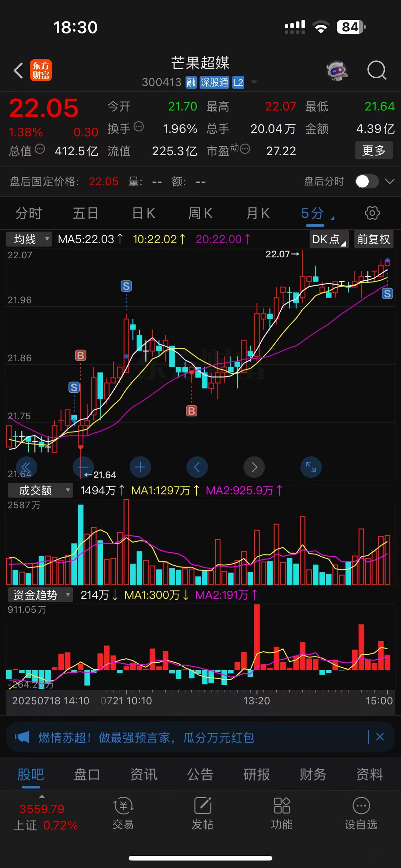
Task: Tap the S sell marker near 21.80
Action: tap(74, 387)
